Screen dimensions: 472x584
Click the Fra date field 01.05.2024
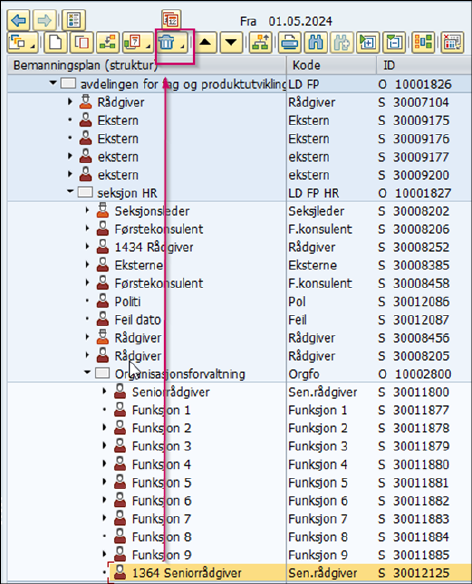[x=300, y=21]
